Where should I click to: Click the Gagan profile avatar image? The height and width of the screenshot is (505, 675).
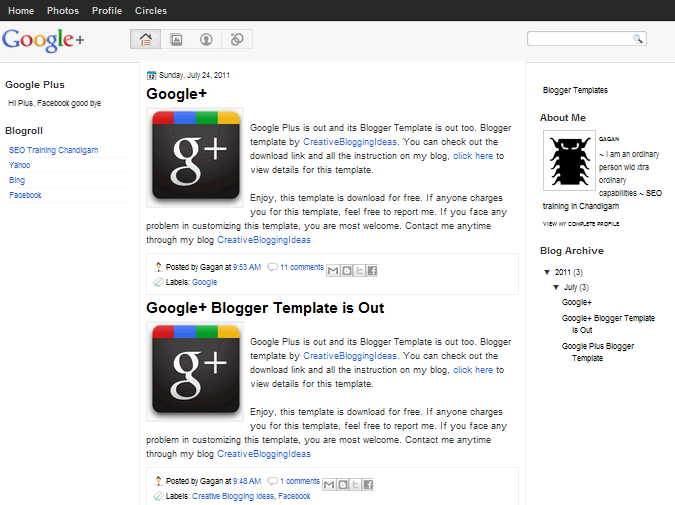569,161
